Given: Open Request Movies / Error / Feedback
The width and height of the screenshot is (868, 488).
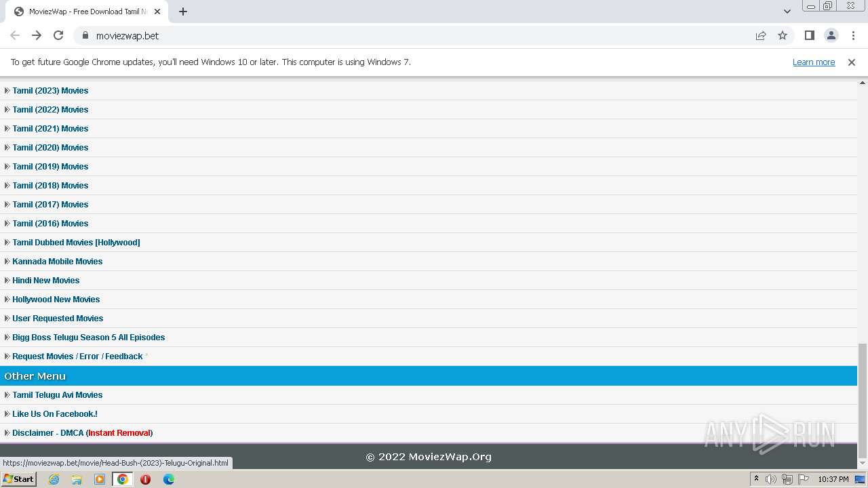Looking at the screenshot, I should (77, 356).
